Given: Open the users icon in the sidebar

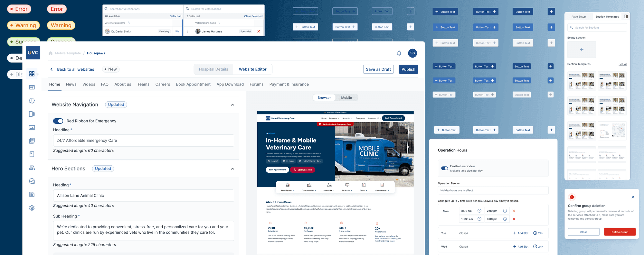Looking at the screenshot, I should click(x=32, y=168).
